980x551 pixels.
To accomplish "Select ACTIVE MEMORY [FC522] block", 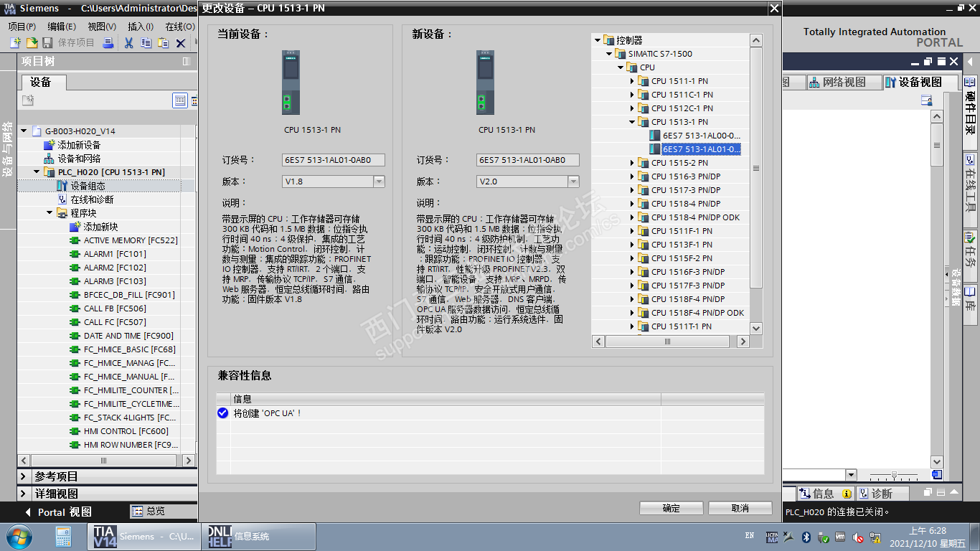I will tap(131, 240).
